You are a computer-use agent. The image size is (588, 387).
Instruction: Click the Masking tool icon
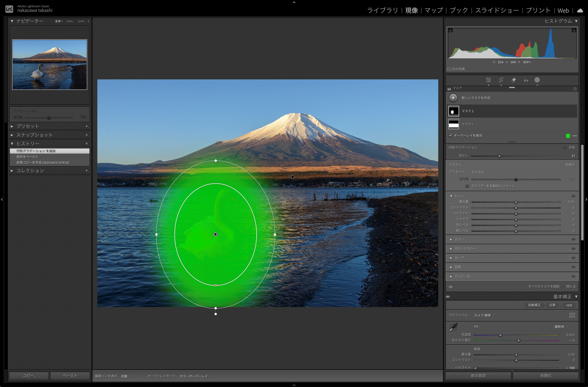point(537,80)
